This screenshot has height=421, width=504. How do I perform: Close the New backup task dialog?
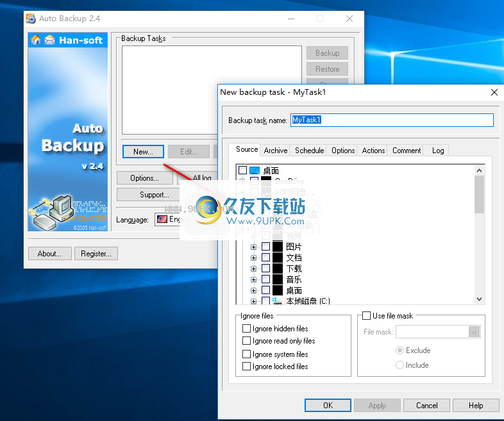(x=494, y=92)
